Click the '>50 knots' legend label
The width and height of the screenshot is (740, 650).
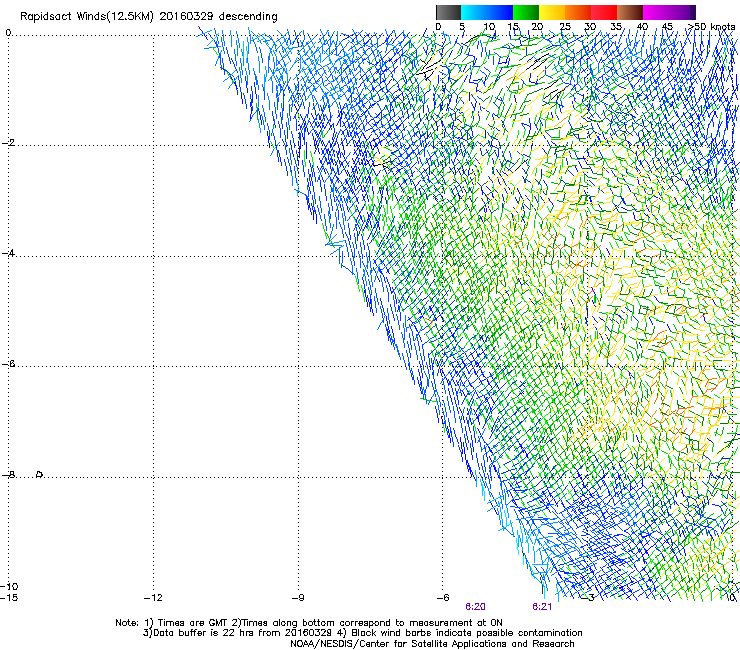pyautogui.click(x=711, y=27)
